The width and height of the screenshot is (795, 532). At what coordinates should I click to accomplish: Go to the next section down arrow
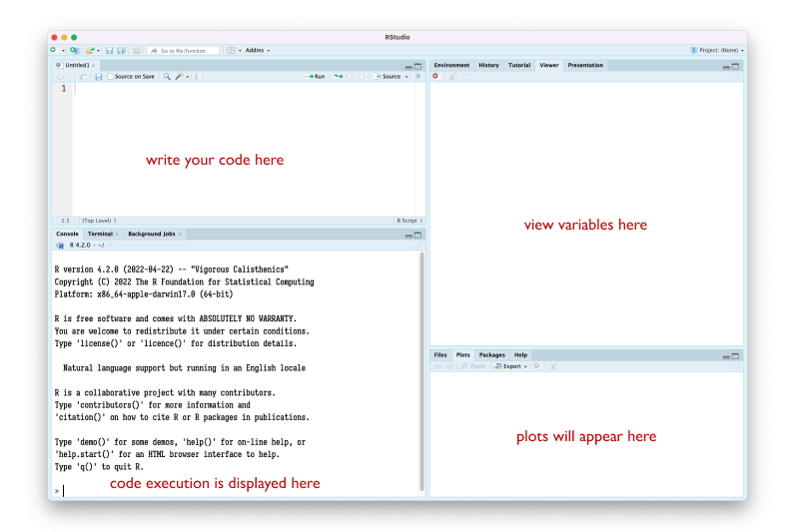tap(362, 77)
